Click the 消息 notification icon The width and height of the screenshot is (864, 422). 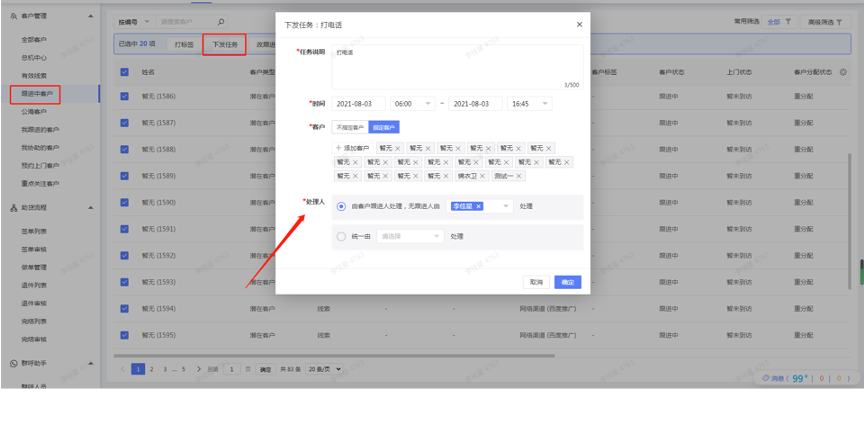click(x=765, y=378)
